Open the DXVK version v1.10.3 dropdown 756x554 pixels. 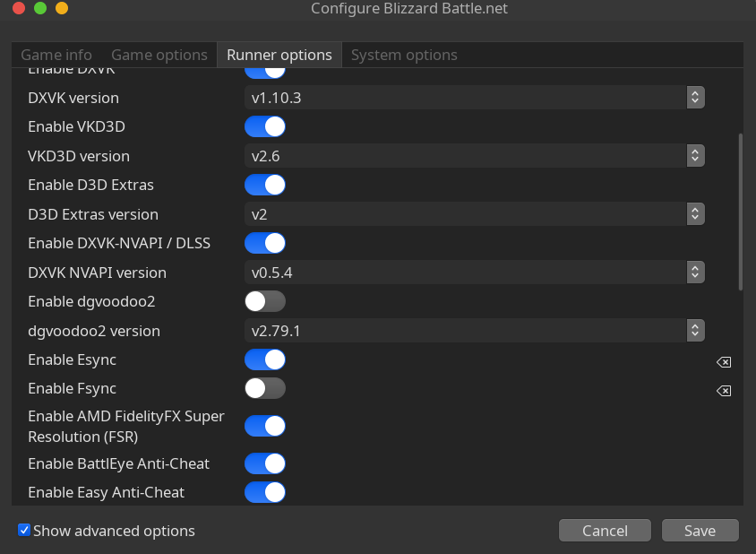[475, 98]
